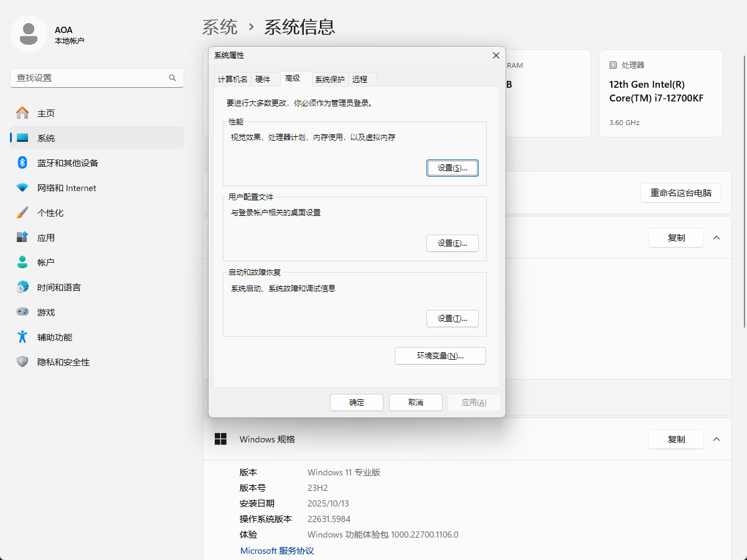This screenshot has width=747, height=560.
Task: Select the 帐户 person icon
Action: coord(22,262)
